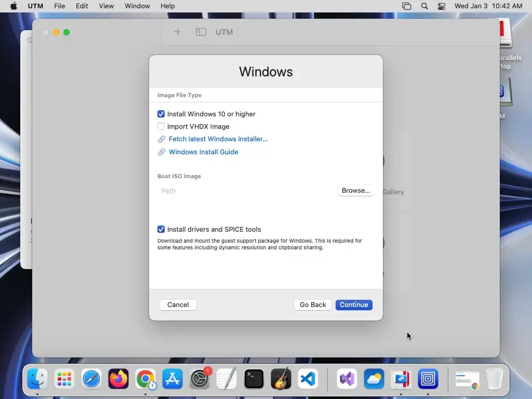Click the date and time in menu bar
The image size is (532, 399).
488,6
